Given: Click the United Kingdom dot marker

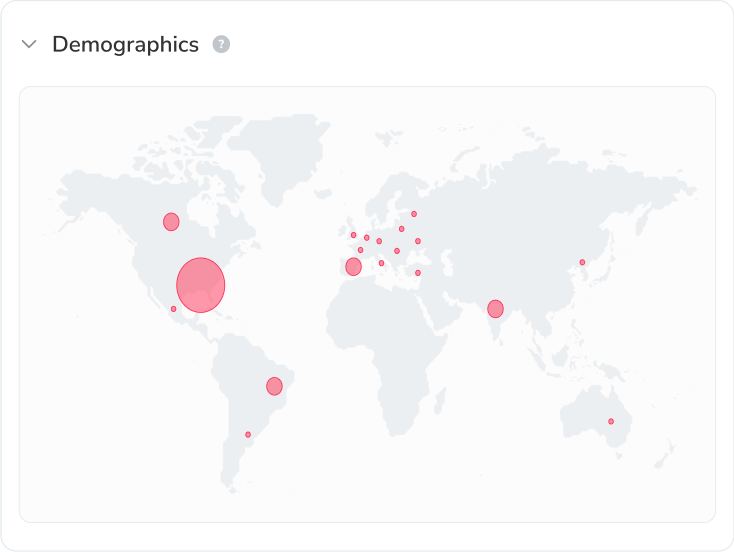Looking at the screenshot, I should click(353, 235).
